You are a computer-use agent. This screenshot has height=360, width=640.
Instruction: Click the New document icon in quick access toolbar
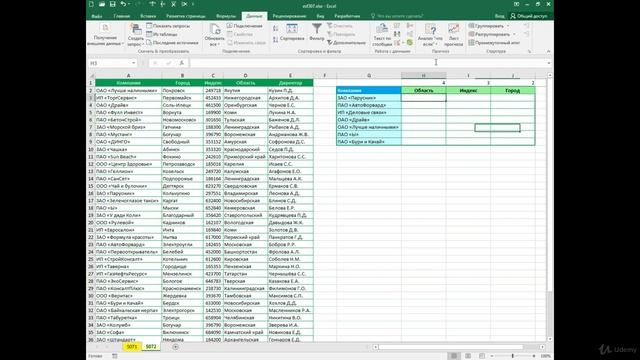[91, 4]
